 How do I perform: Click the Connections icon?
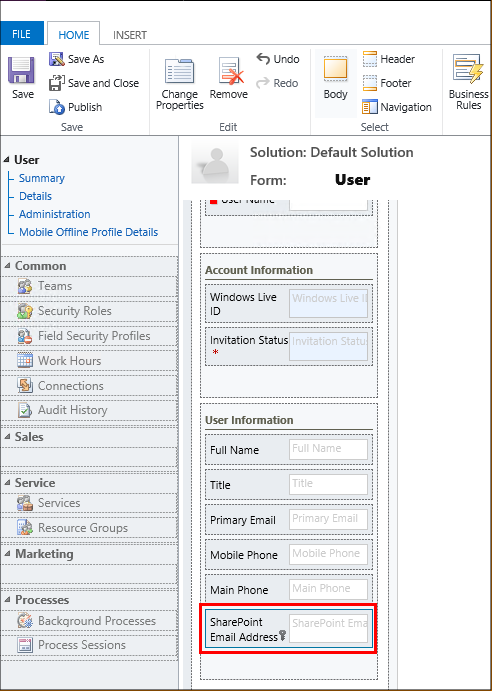pos(25,386)
